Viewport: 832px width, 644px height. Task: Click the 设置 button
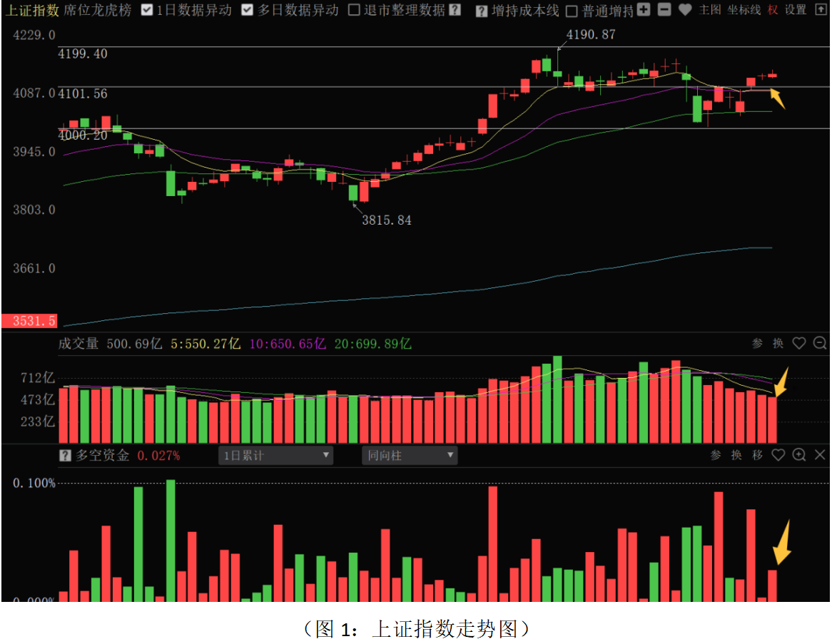click(796, 10)
